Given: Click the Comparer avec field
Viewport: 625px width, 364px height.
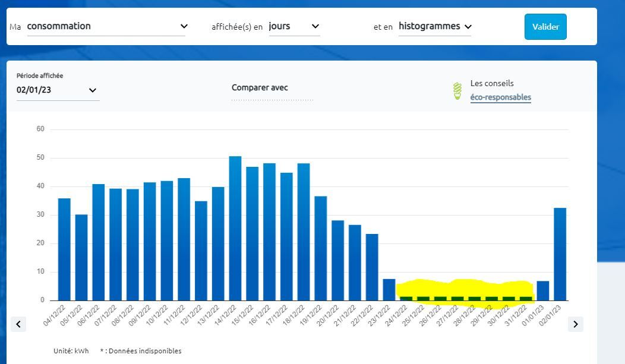Looking at the screenshot, I should [x=272, y=89].
